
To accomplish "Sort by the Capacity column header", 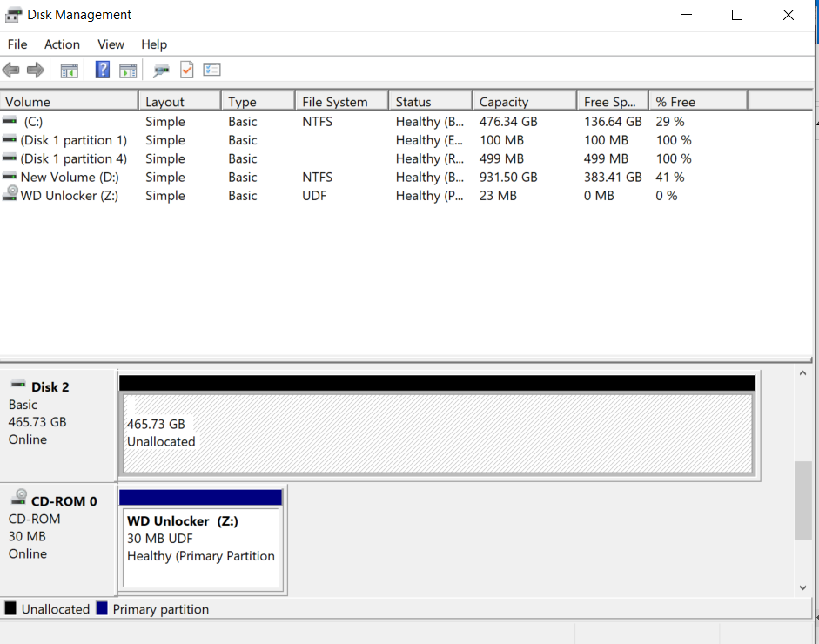I will point(525,101).
